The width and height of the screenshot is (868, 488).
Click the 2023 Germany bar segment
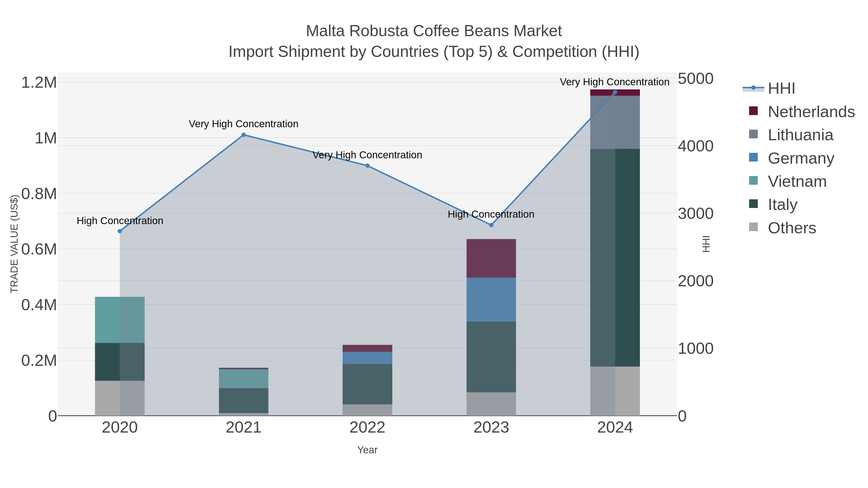click(491, 300)
